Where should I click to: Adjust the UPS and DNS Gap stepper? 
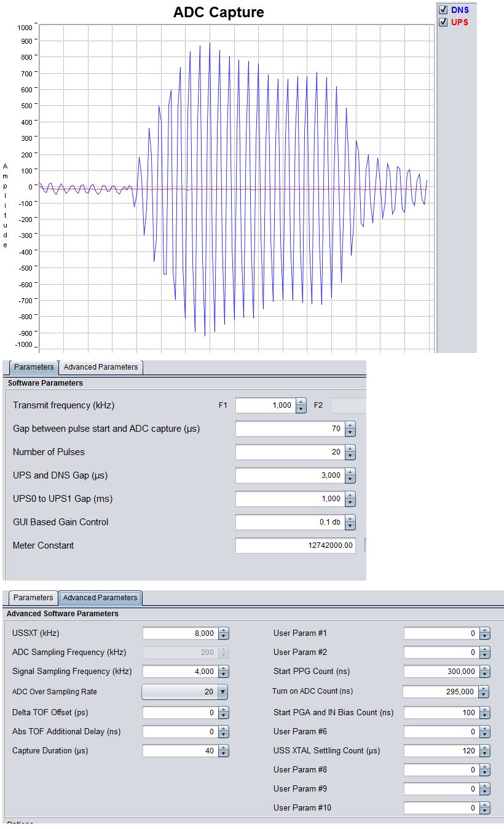point(350,475)
